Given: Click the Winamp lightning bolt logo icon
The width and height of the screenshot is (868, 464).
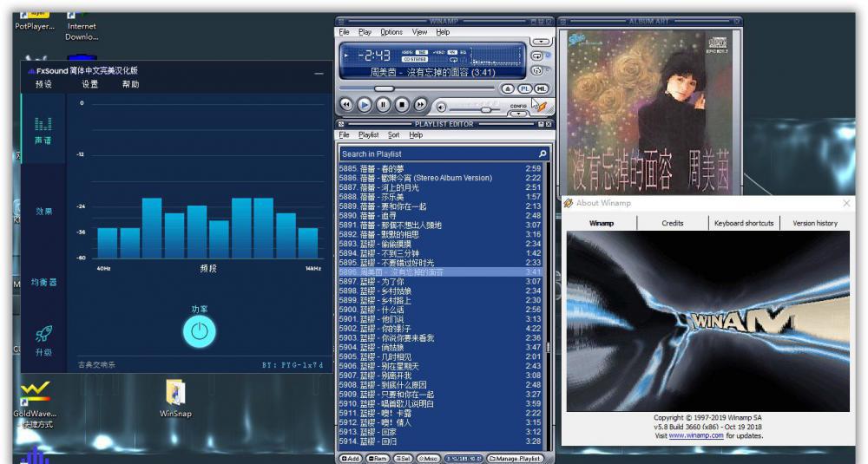Looking at the screenshot, I should (x=541, y=106).
